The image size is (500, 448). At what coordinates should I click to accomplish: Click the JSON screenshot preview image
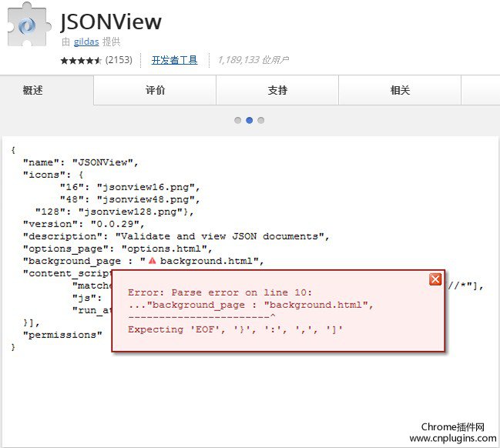(250, 292)
